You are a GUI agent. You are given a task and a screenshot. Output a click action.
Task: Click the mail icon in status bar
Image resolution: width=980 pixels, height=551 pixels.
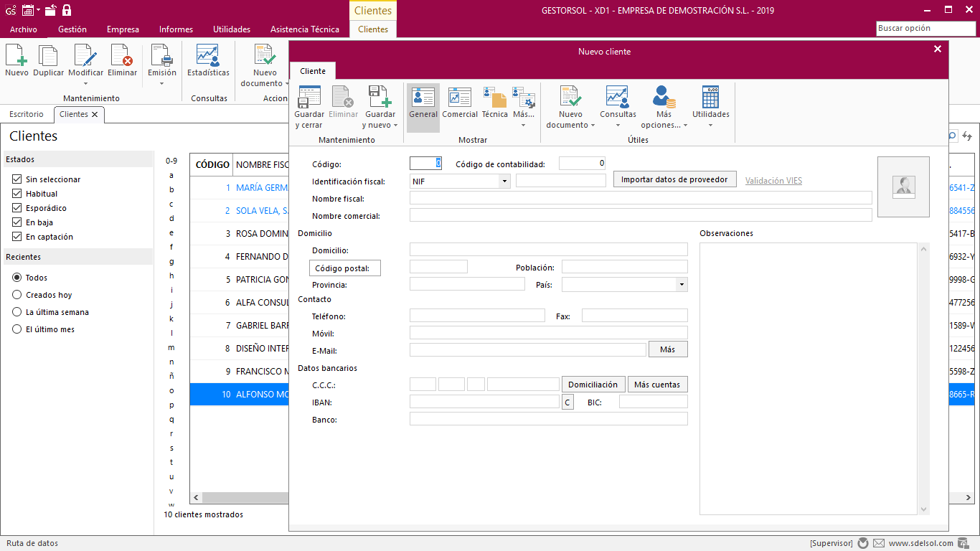[879, 543]
